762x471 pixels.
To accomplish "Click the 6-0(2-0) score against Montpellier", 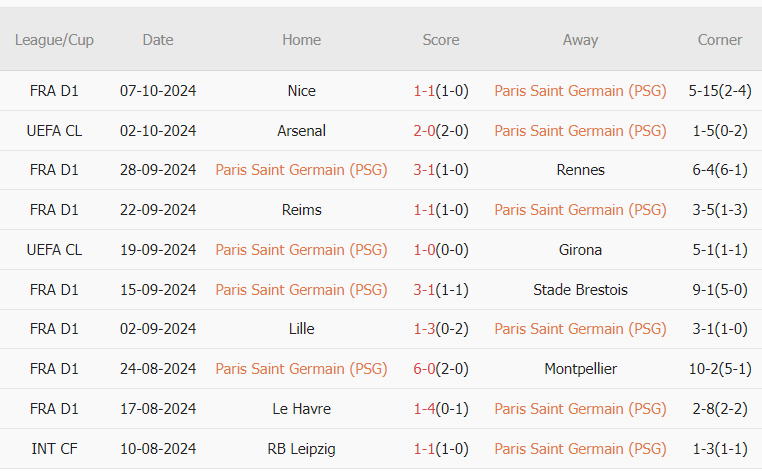I will (441, 369).
